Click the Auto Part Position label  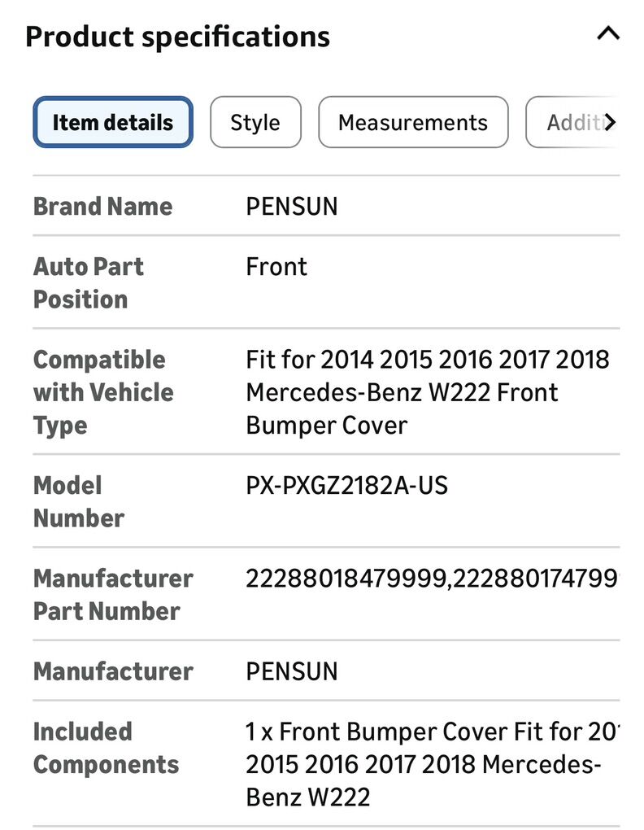(x=89, y=282)
